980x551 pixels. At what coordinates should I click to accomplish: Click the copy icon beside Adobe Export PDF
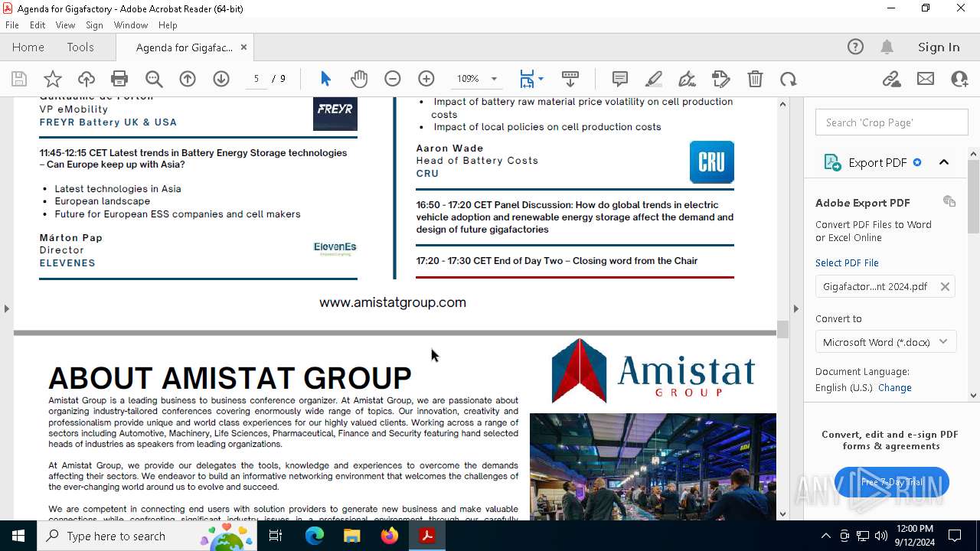click(949, 201)
